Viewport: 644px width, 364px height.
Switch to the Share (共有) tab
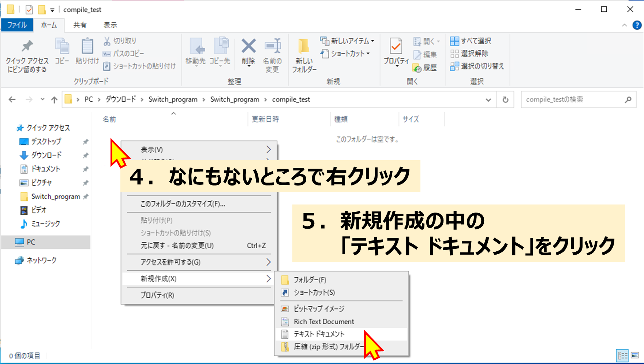pos(80,25)
